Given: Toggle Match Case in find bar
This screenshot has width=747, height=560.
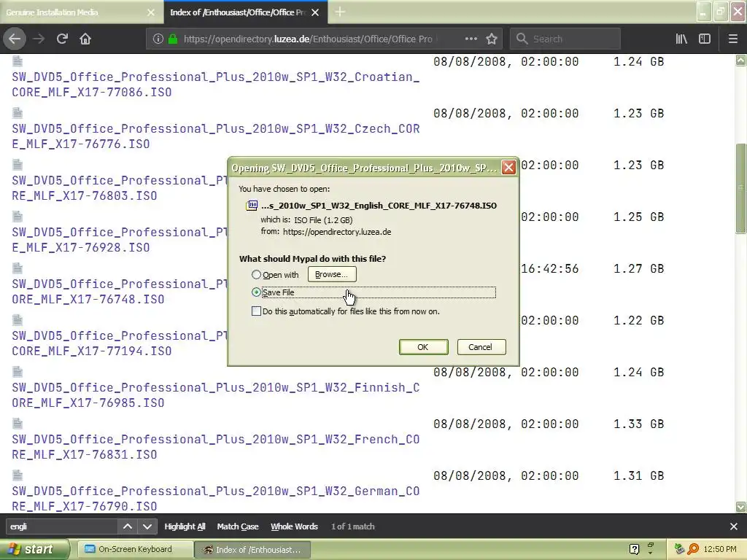Looking at the screenshot, I should [238, 526].
